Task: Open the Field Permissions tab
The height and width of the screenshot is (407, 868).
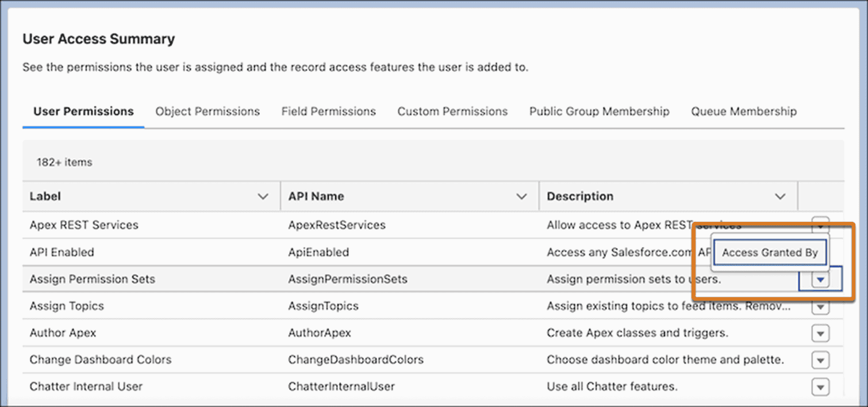Action: [328, 112]
